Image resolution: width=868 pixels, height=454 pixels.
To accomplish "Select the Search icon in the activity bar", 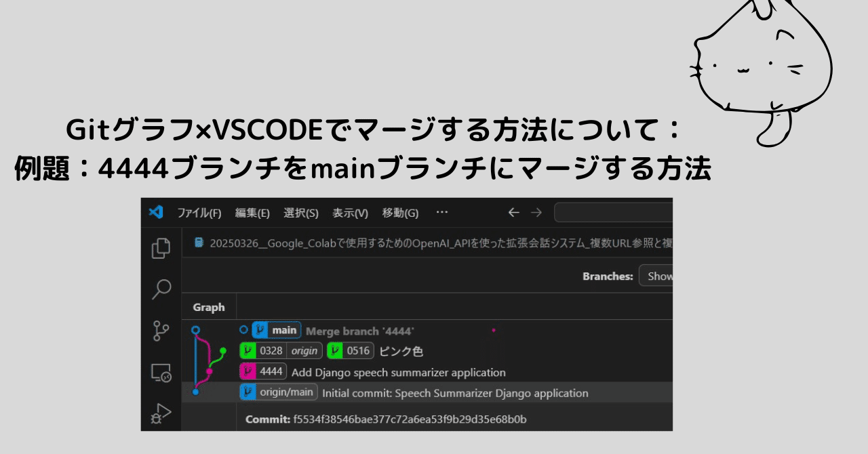I will pyautogui.click(x=161, y=289).
